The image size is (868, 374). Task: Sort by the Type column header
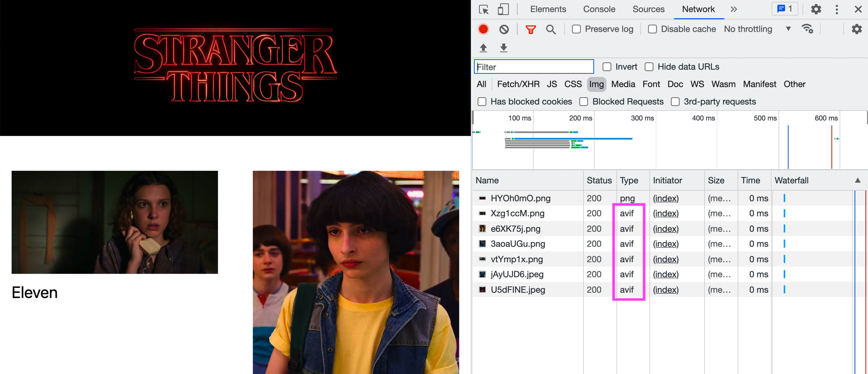pyautogui.click(x=633, y=180)
